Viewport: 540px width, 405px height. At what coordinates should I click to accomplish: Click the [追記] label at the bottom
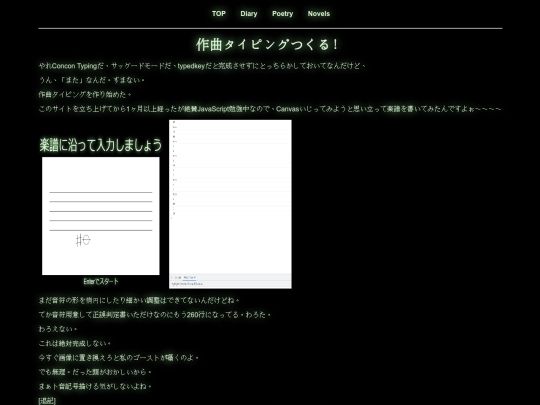click(x=47, y=401)
